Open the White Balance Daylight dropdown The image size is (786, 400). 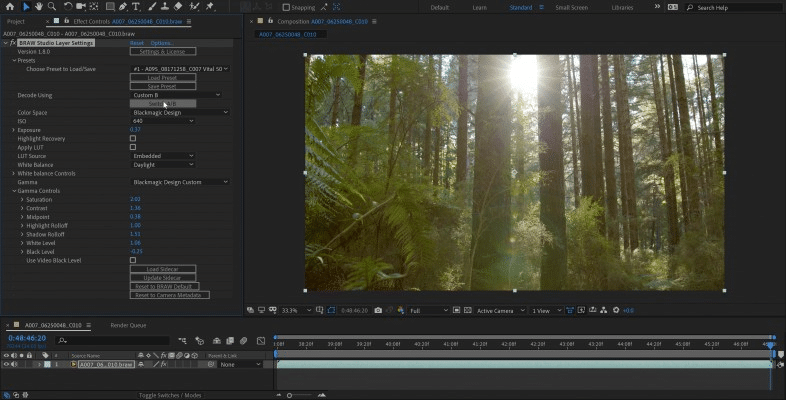click(x=163, y=164)
